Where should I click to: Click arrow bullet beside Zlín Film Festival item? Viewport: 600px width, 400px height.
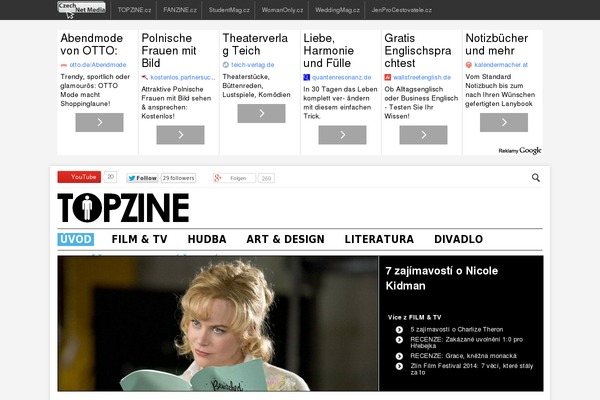(x=399, y=366)
